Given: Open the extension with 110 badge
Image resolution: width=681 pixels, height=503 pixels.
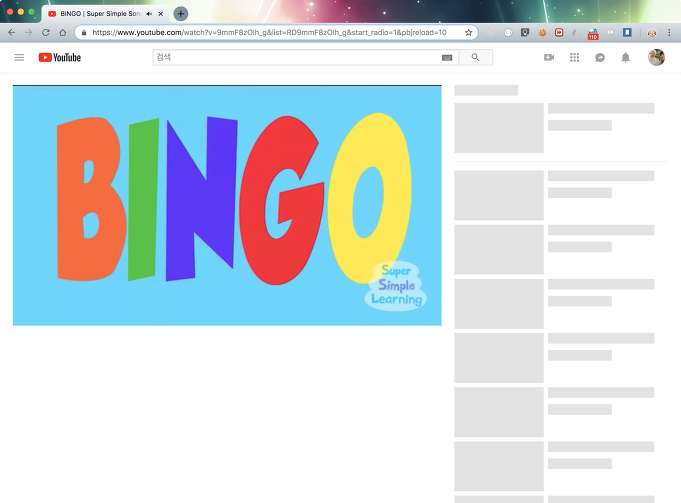Looking at the screenshot, I should point(593,34).
